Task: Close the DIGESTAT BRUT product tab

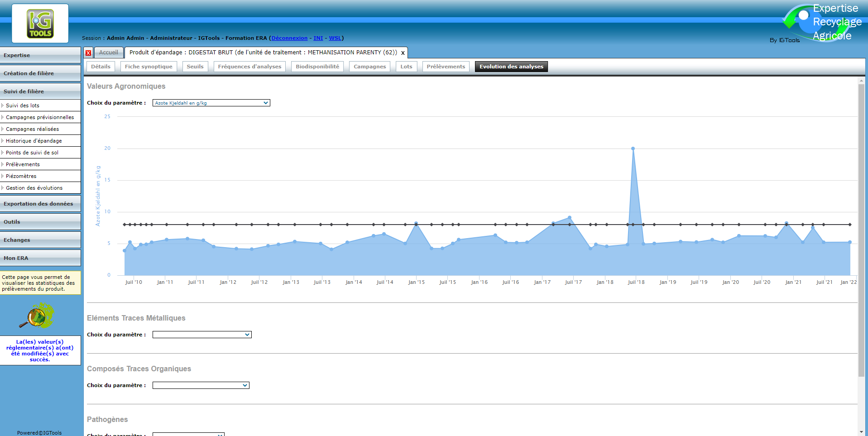Action: pyautogui.click(x=403, y=53)
